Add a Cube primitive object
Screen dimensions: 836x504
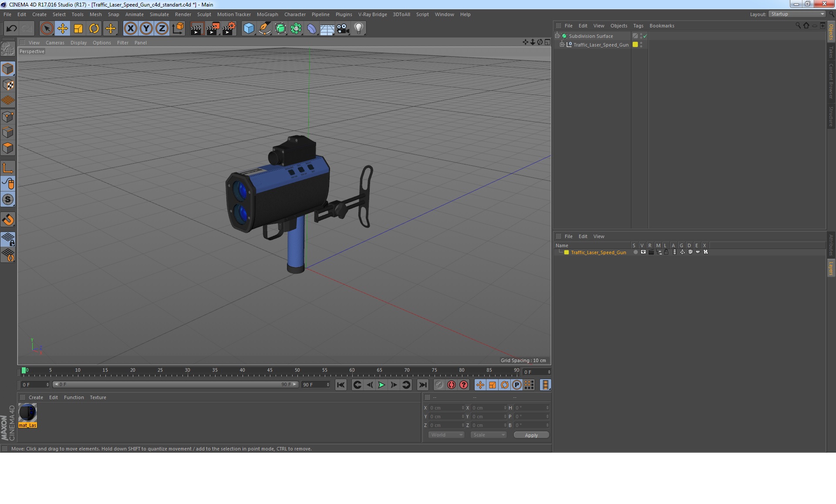pyautogui.click(x=249, y=29)
